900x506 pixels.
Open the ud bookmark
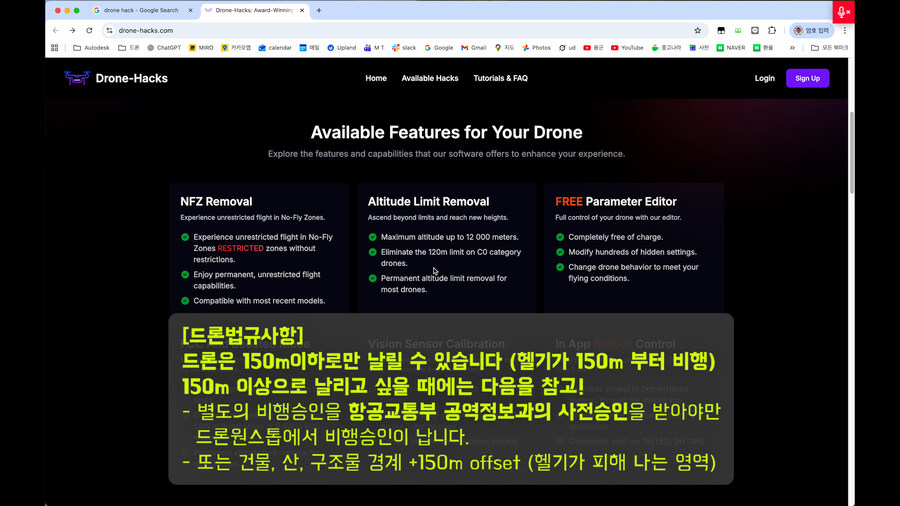pyautogui.click(x=567, y=48)
